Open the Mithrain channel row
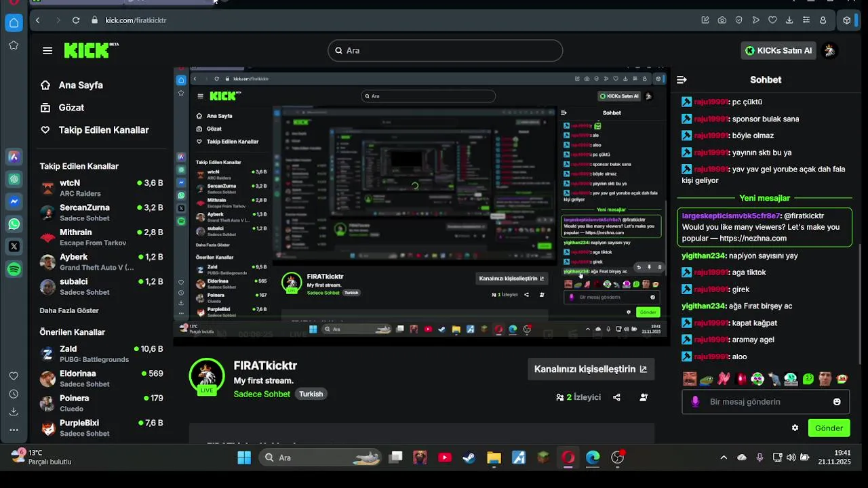868x488 pixels. point(102,237)
